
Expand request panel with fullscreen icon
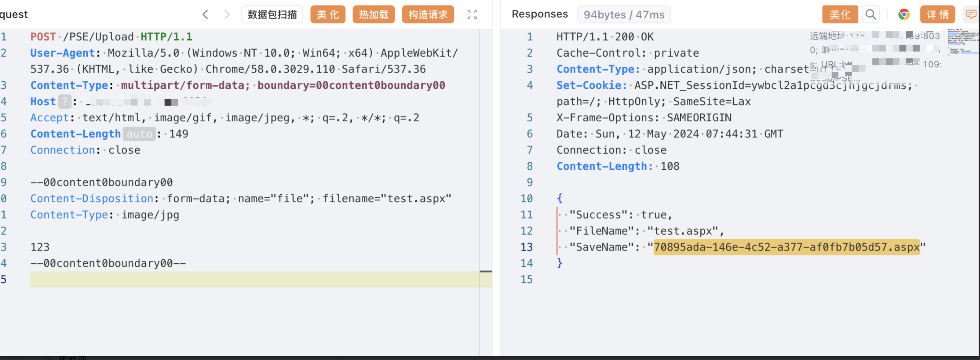[x=472, y=15]
